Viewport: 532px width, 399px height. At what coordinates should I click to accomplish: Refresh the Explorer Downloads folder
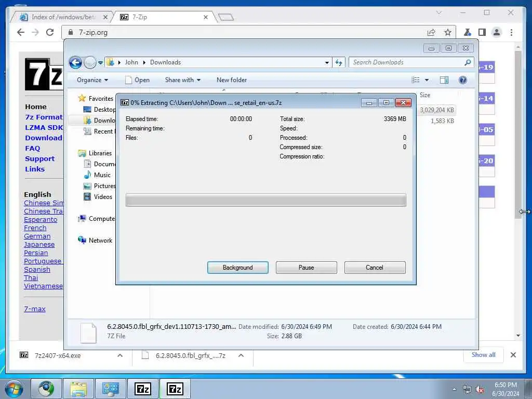[339, 62]
